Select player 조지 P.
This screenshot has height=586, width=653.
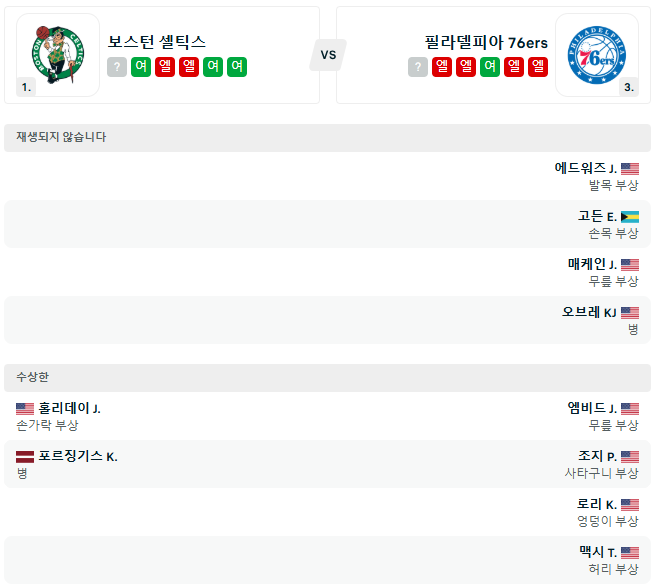[x=597, y=456]
